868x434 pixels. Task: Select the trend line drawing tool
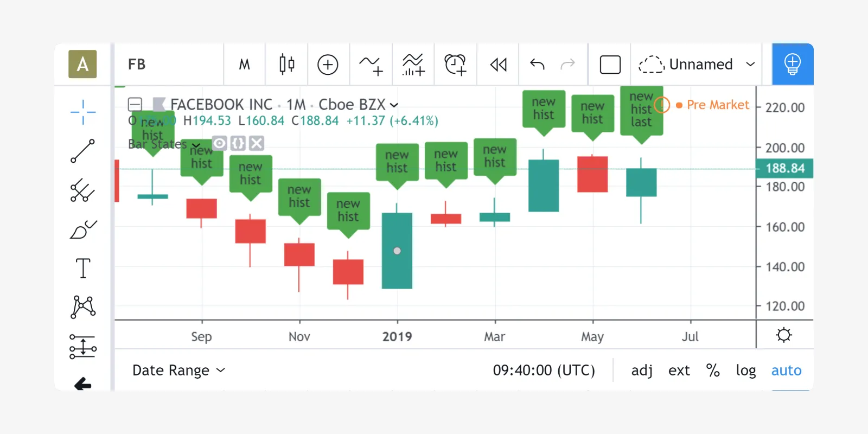click(83, 151)
